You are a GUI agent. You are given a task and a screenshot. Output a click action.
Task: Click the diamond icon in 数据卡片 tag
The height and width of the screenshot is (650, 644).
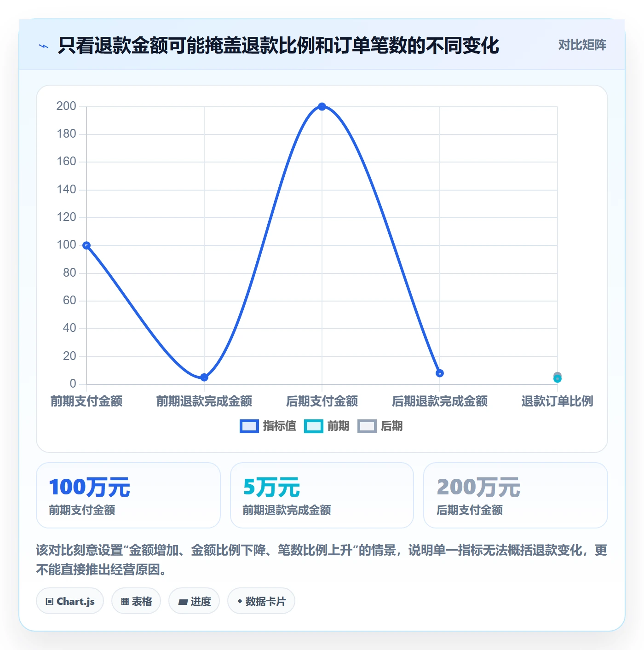(240, 601)
